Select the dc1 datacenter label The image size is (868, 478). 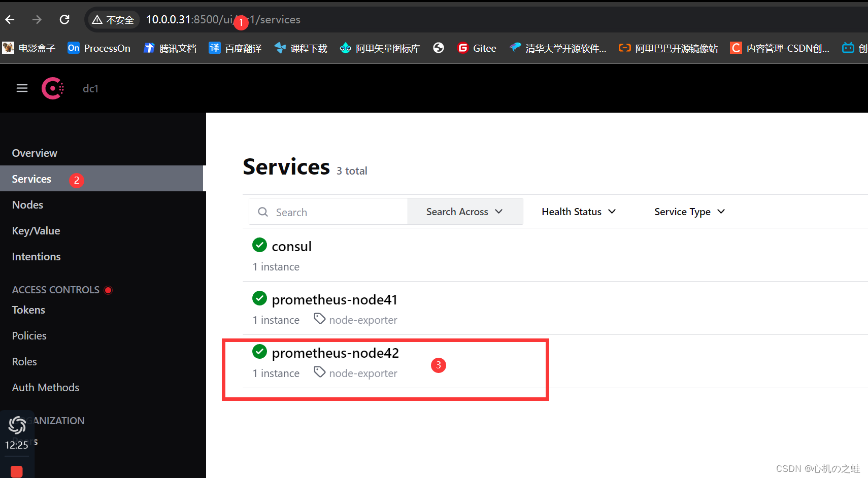[90, 88]
